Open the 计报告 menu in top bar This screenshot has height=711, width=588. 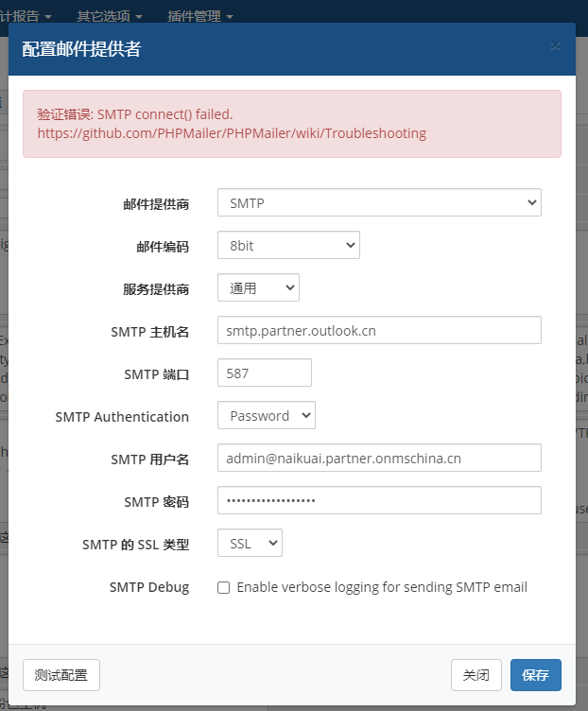pos(26,16)
